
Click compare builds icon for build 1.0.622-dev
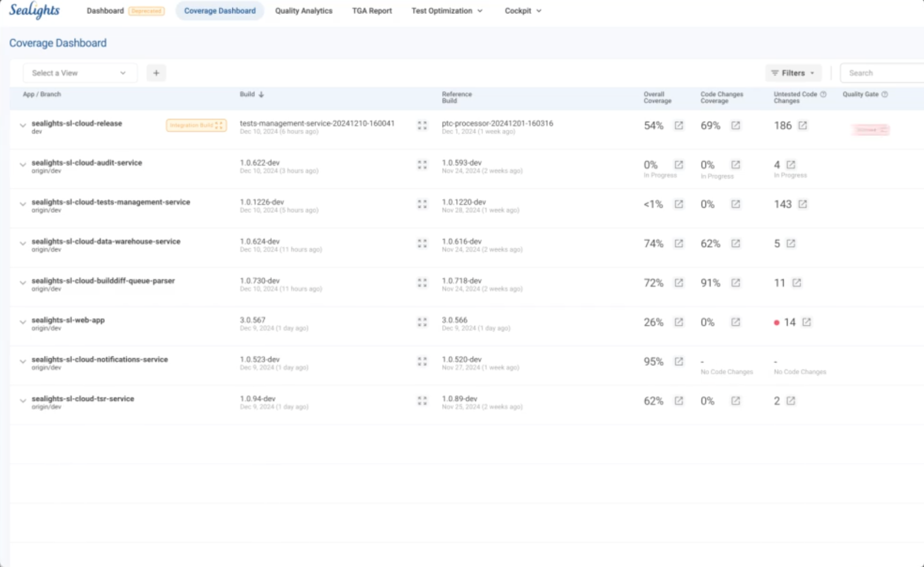[422, 165]
